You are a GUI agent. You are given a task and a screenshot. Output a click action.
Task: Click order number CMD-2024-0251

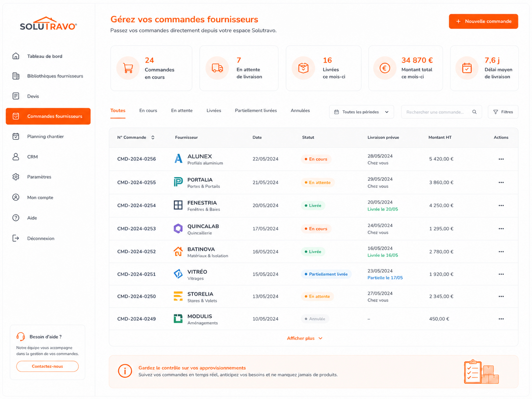pos(137,274)
